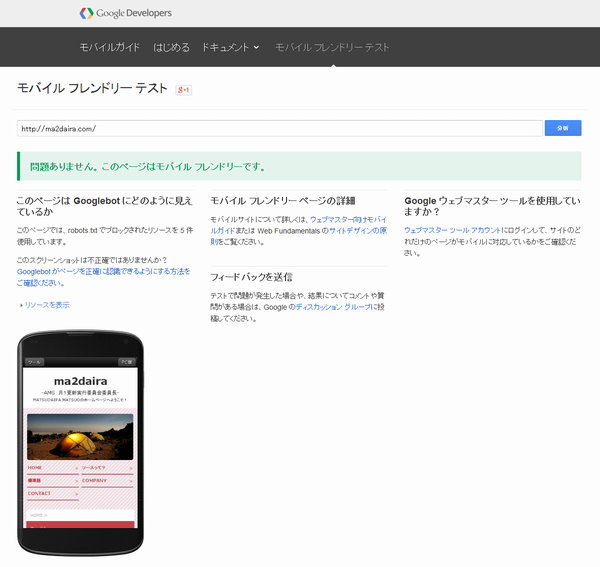
Task: Click the top-left button in phone preview header
Action: pos(34,362)
